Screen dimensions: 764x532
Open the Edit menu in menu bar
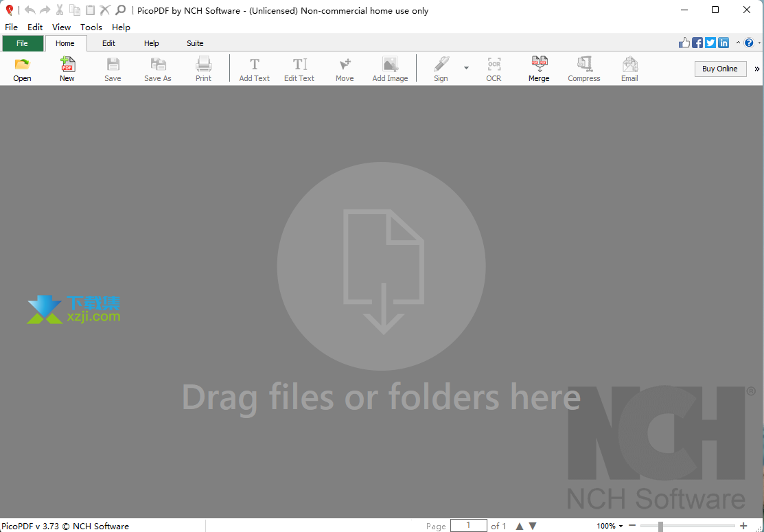tap(35, 27)
